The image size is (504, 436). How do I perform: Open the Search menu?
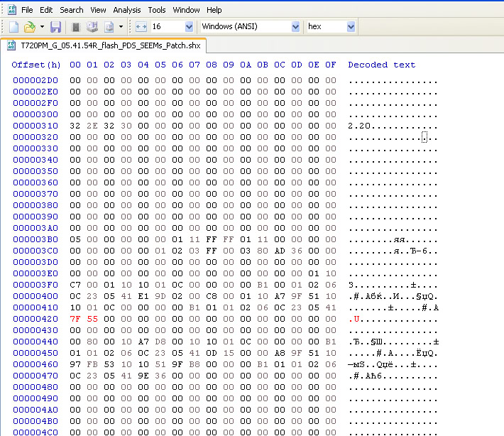(72, 10)
